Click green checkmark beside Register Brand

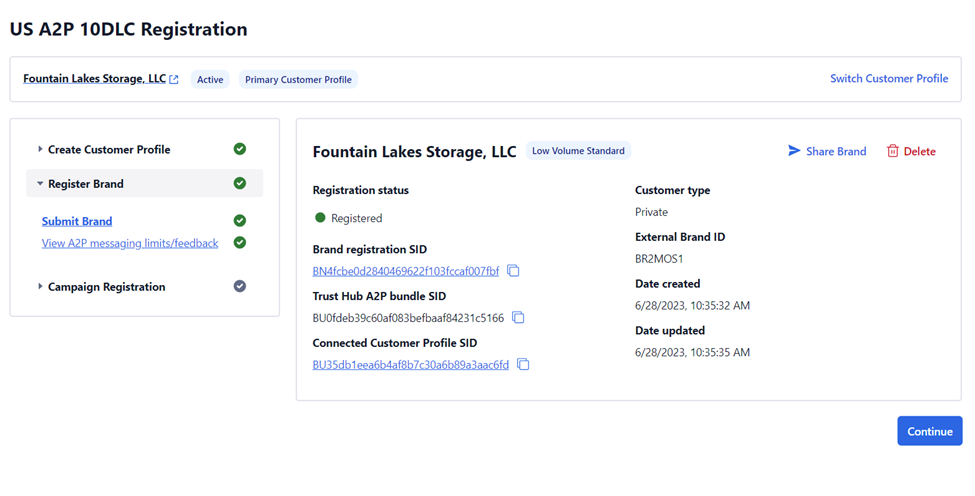pos(239,183)
